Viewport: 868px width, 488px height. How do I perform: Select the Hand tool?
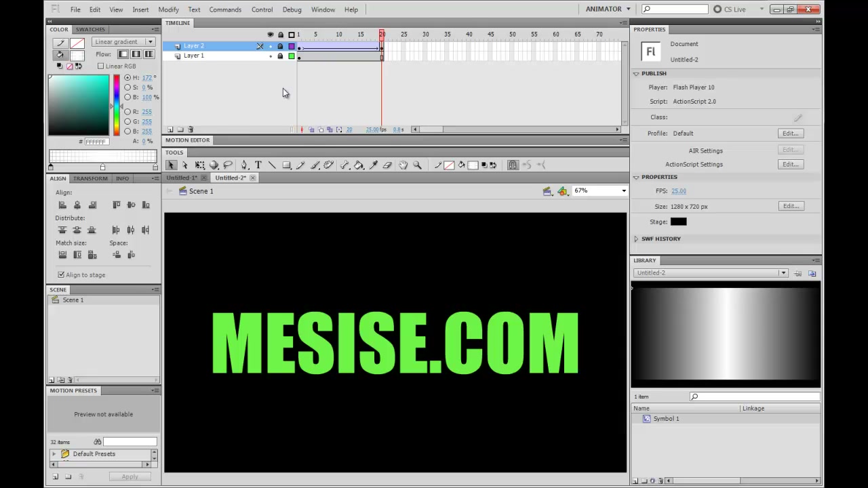(x=403, y=165)
